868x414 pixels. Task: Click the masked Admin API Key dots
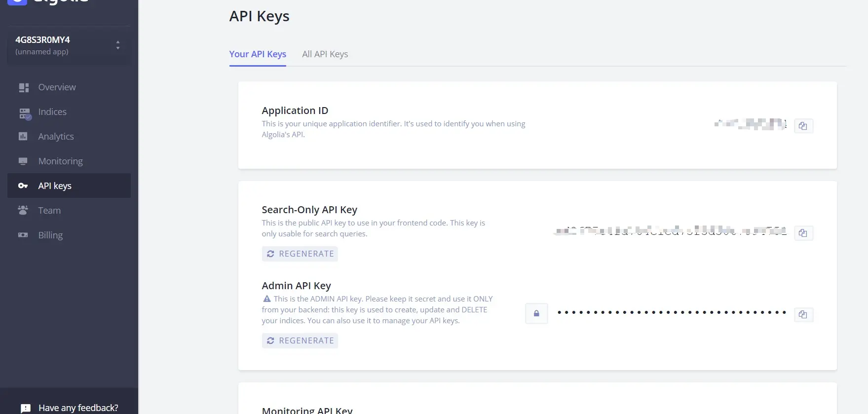pos(672,312)
